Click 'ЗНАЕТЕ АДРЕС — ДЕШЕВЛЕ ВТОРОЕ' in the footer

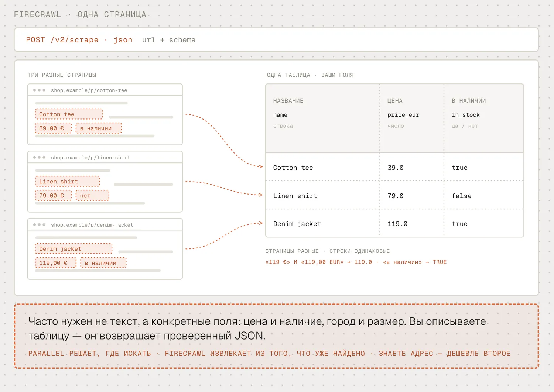(x=445, y=354)
